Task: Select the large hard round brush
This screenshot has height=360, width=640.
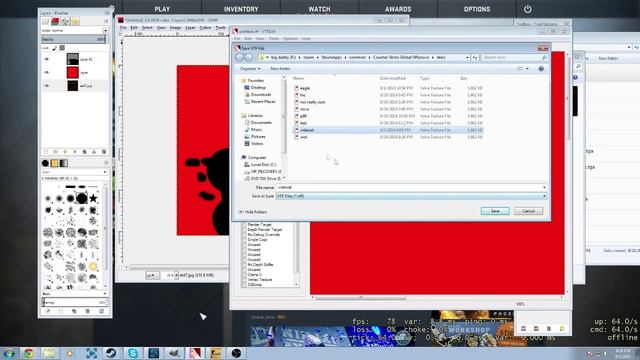Action: pyautogui.click(x=82, y=198)
